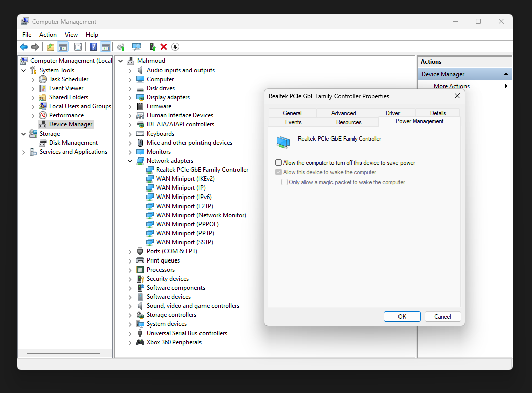The image size is (532, 393).
Task: Expand the Print queues category
Action: 130,260
